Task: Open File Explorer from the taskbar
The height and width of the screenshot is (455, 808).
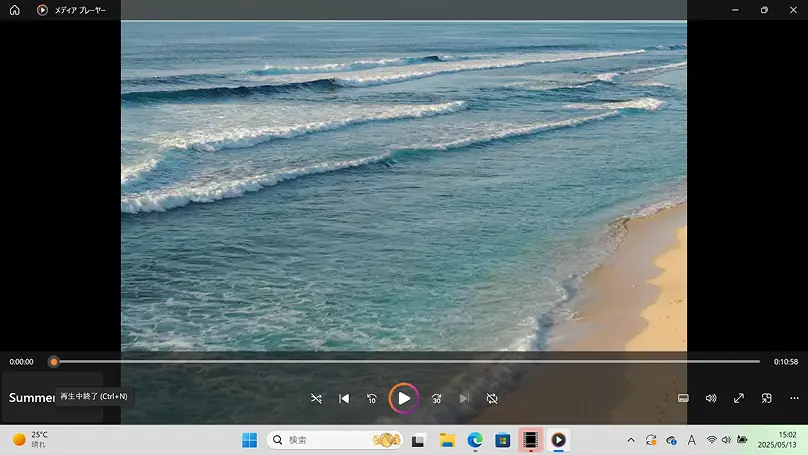Action: click(447, 440)
